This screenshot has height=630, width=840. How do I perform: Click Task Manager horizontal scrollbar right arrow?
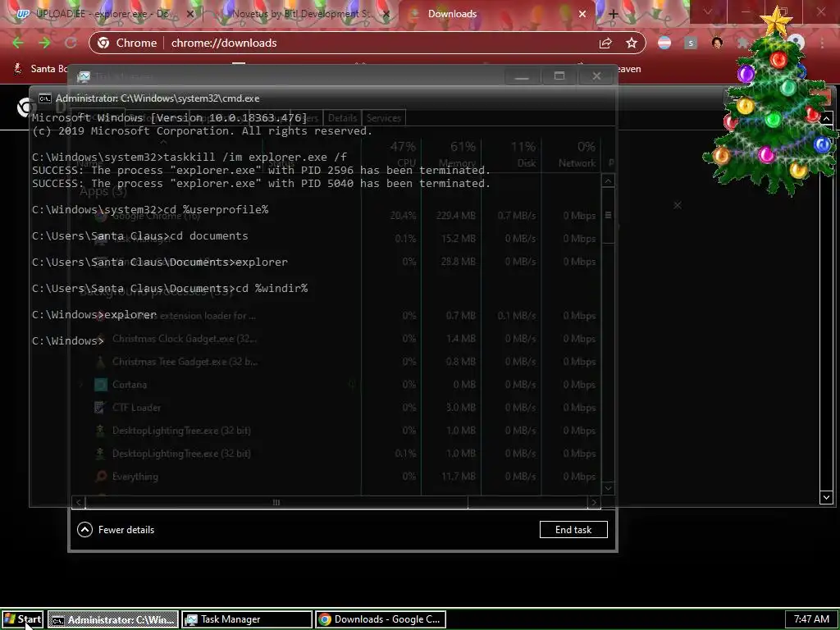pos(594,502)
